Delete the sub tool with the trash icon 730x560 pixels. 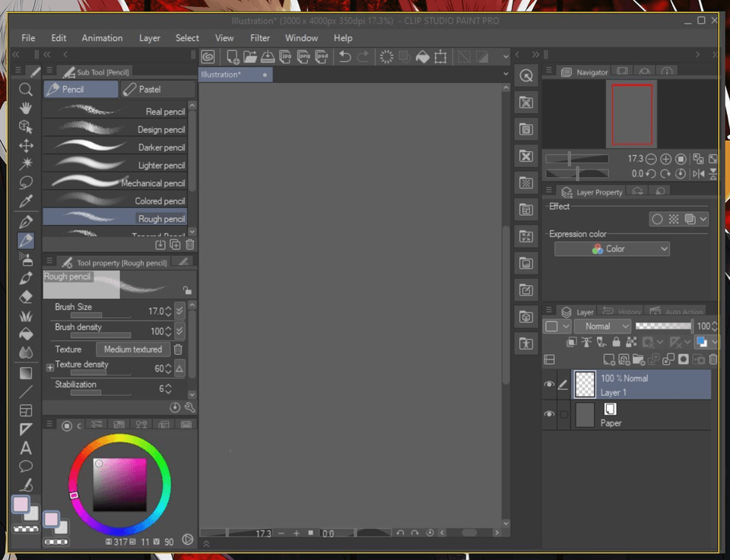pyautogui.click(x=190, y=245)
